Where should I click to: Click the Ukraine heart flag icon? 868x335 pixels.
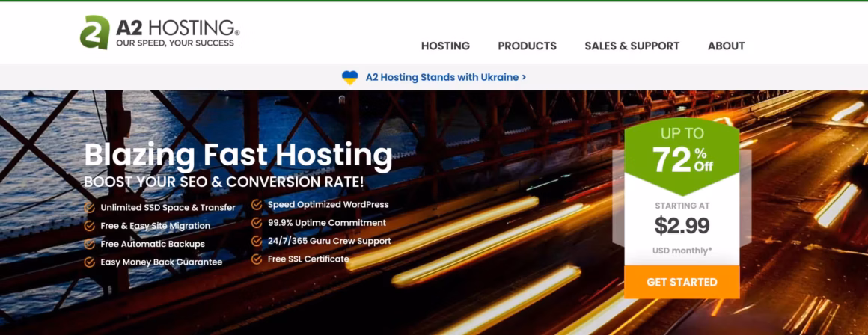350,77
